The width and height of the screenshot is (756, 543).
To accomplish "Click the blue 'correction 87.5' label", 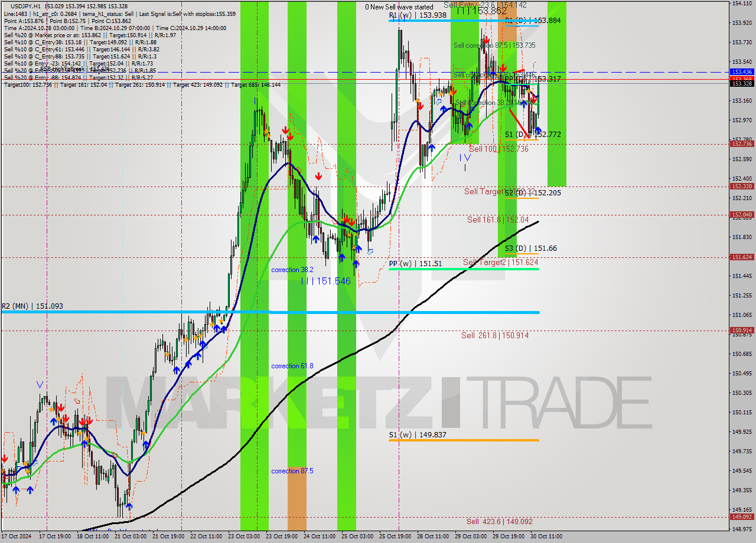I will tap(292, 471).
